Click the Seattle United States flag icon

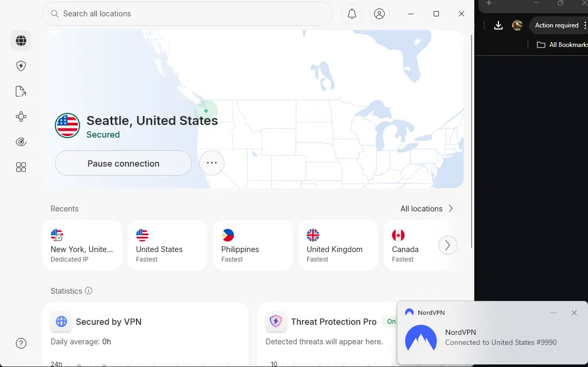(x=67, y=125)
